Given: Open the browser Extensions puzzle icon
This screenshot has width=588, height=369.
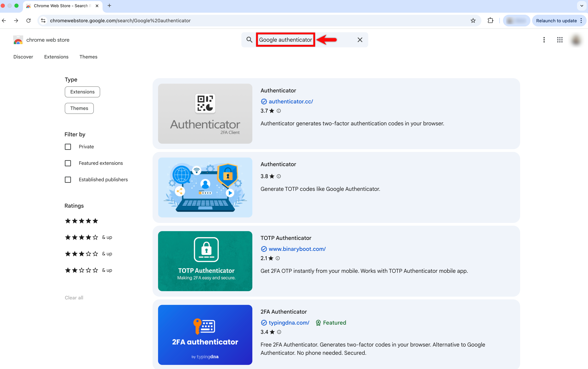Looking at the screenshot, I should (x=490, y=21).
